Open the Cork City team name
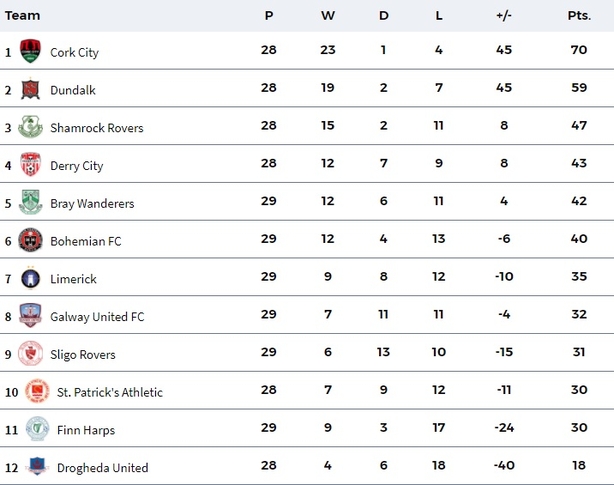This screenshot has height=485, width=614. 75,52
